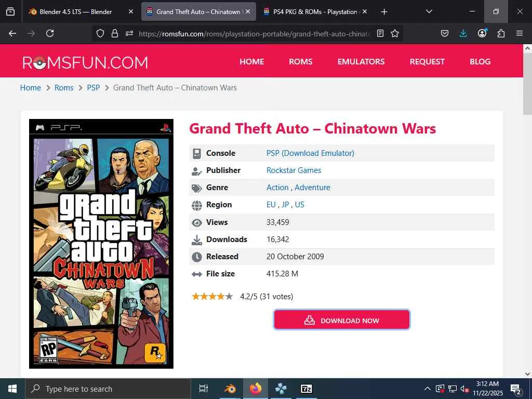532x399 pixels.
Task: Bookmark this page with the star icon
Action: tap(395, 33)
